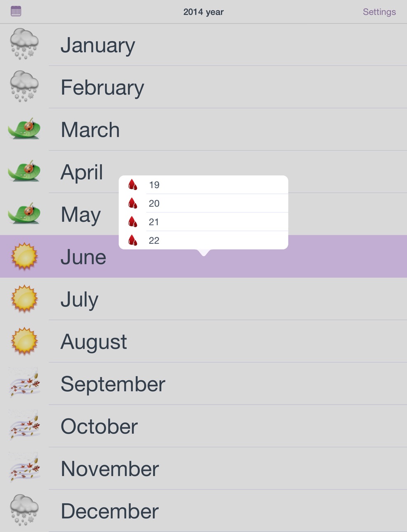Click the 2014 year title
The image size is (407, 532).
click(x=203, y=12)
